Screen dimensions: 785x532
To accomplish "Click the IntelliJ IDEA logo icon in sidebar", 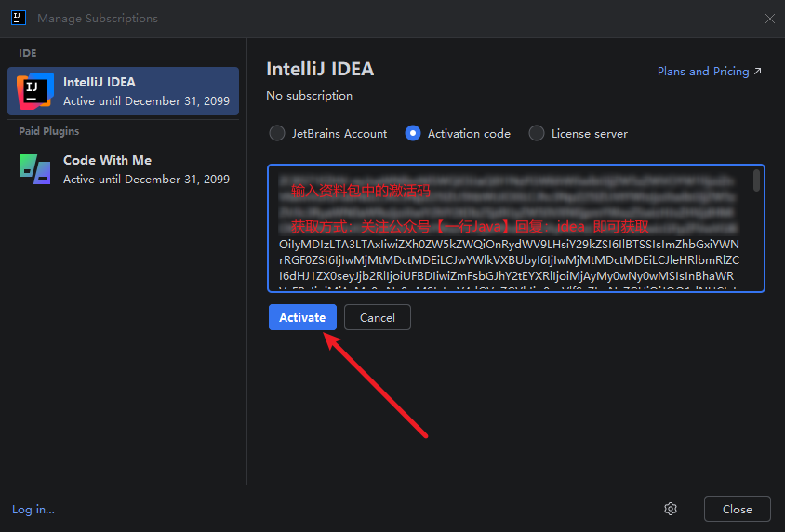I will [x=35, y=91].
